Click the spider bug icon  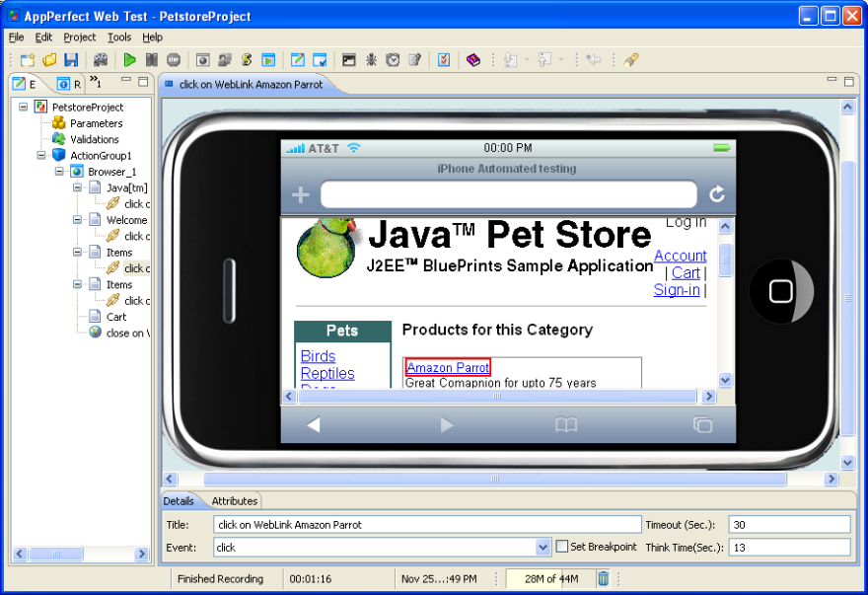click(x=370, y=60)
